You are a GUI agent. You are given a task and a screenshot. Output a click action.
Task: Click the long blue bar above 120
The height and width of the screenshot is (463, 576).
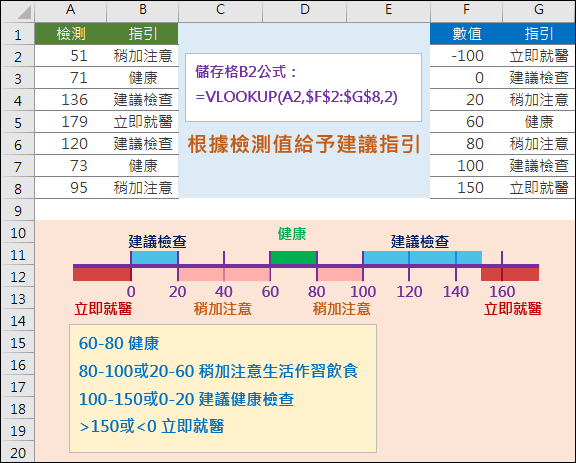click(422, 258)
